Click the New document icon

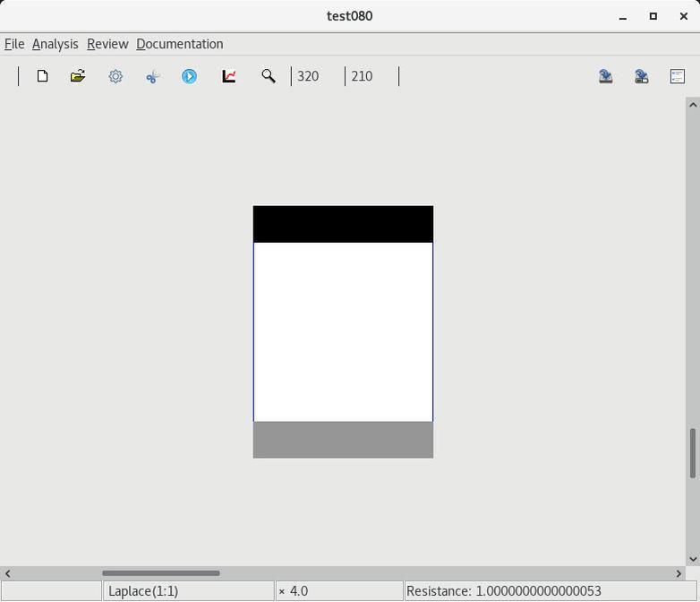[x=42, y=76]
